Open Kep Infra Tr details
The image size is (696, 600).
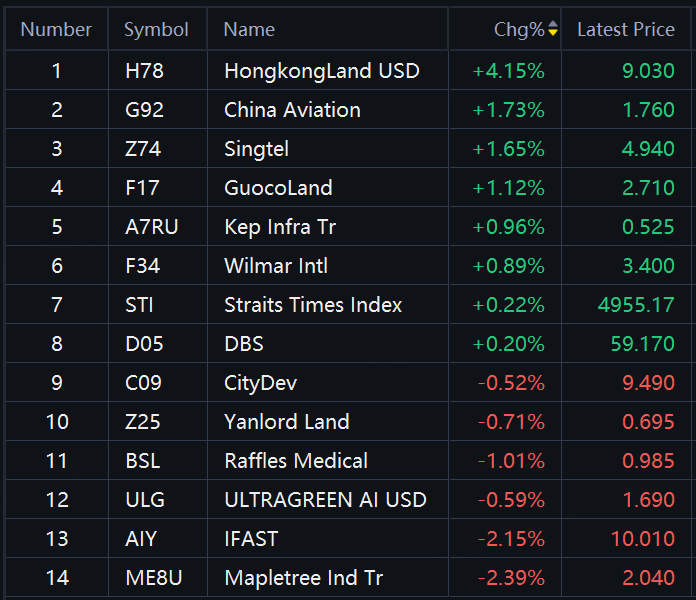(280, 227)
